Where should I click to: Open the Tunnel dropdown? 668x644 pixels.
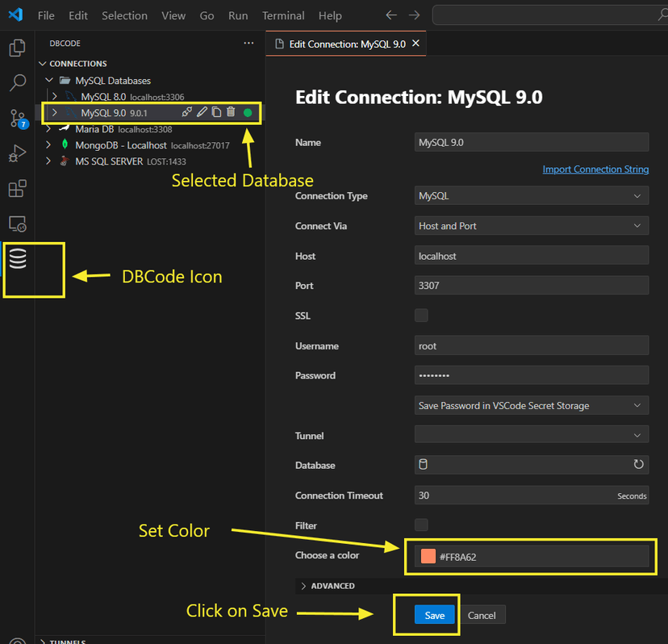tap(531, 435)
